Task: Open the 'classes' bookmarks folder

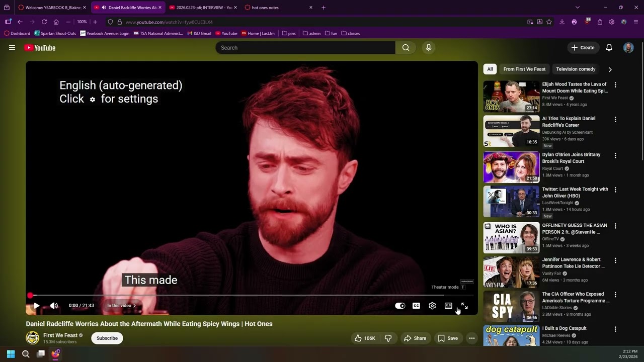Action: pos(351,34)
